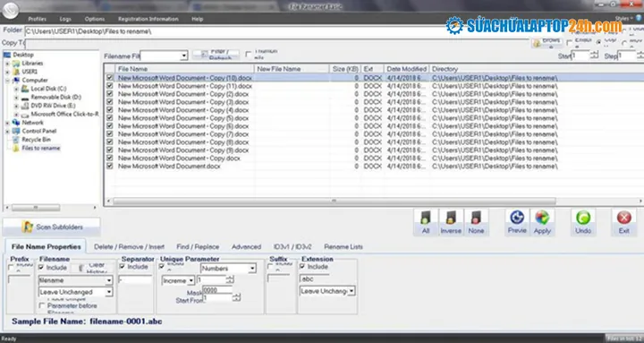Click the Filter / Refresh button
644x343 pixels.
[x=216, y=56]
